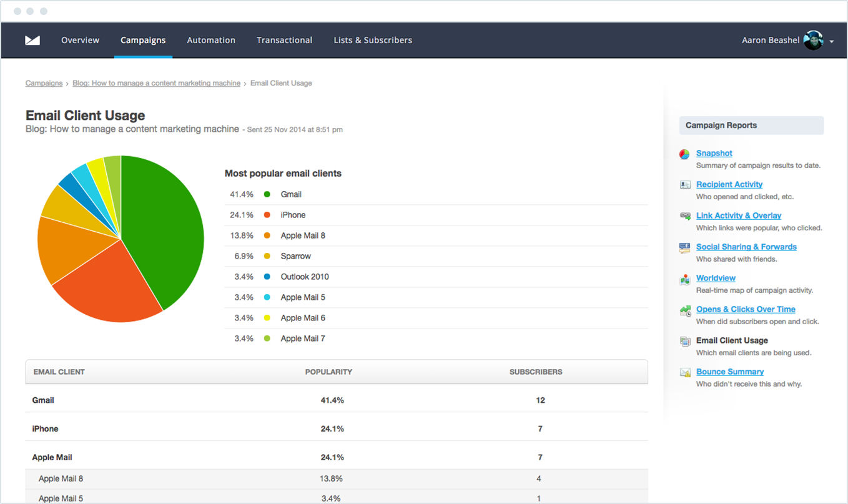Switch to the Transactional tab
Screen dimensions: 848x504
point(284,40)
